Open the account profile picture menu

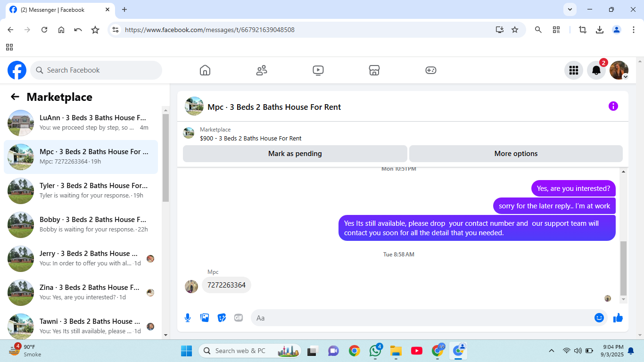[619, 70]
